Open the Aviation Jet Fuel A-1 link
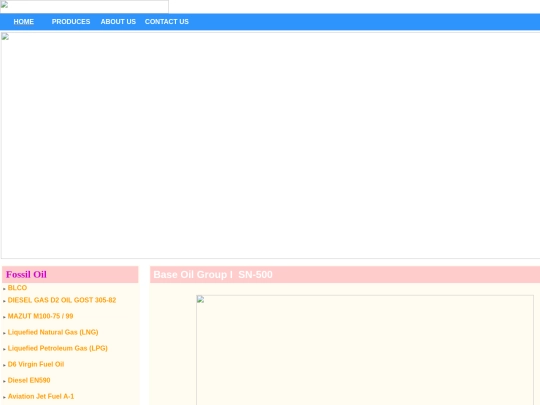The height and width of the screenshot is (405, 540). 41,396
